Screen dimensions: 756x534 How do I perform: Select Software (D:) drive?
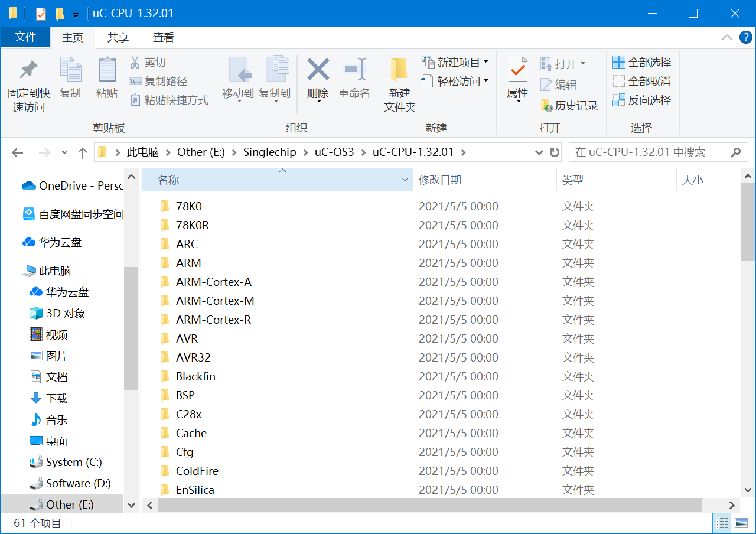70,483
